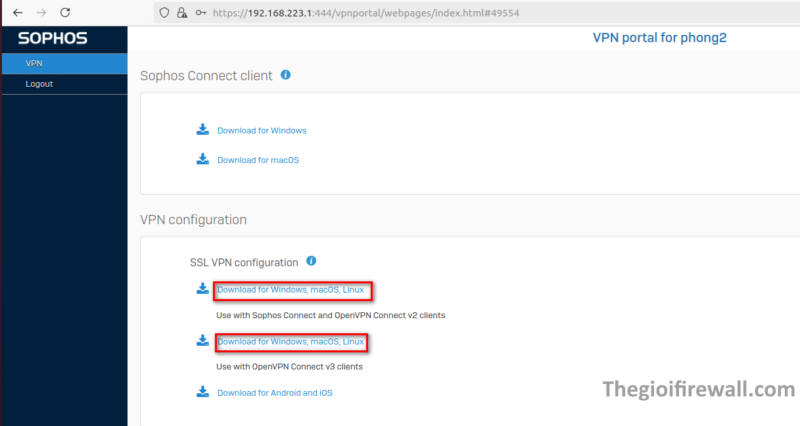Click download icon next to Download for macOS
Screen dimensions: 800x426
(x=202, y=159)
